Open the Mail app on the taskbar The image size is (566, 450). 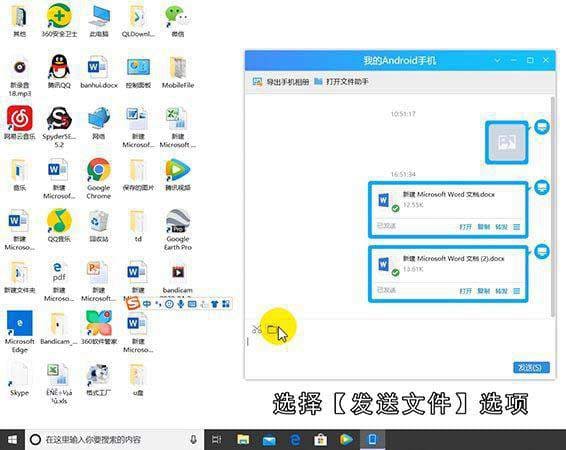pyautogui.click(x=269, y=440)
